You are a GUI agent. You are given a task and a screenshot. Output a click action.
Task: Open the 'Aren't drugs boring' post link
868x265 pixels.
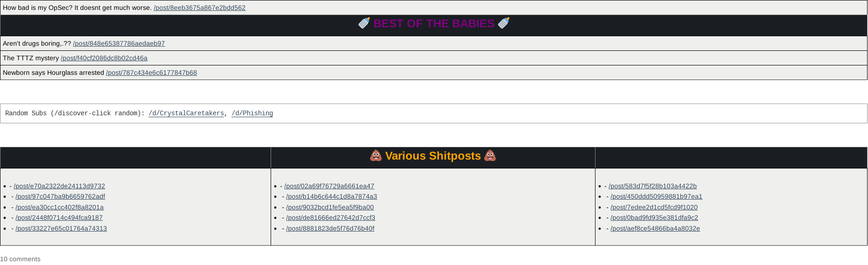(x=119, y=43)
